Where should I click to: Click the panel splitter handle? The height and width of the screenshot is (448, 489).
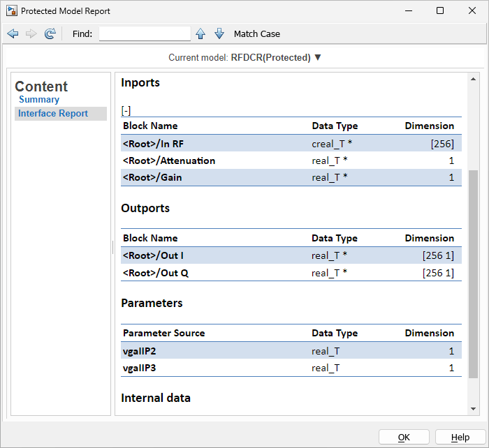click(x=112, y=247)
